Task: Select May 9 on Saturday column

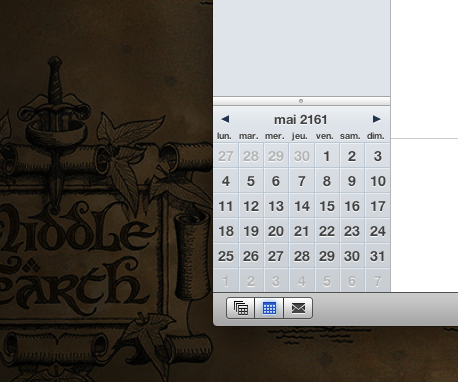Action: [x=352, y=181]
